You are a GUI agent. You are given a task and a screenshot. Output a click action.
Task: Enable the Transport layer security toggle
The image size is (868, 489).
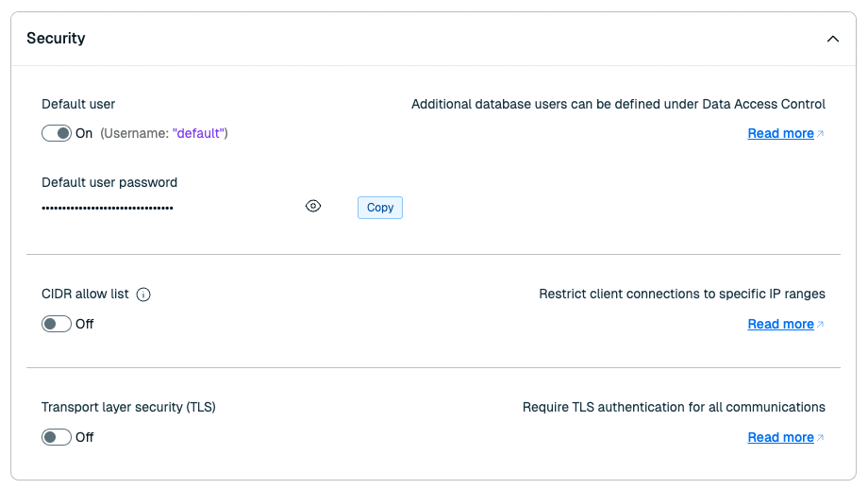tap(57, 437)
